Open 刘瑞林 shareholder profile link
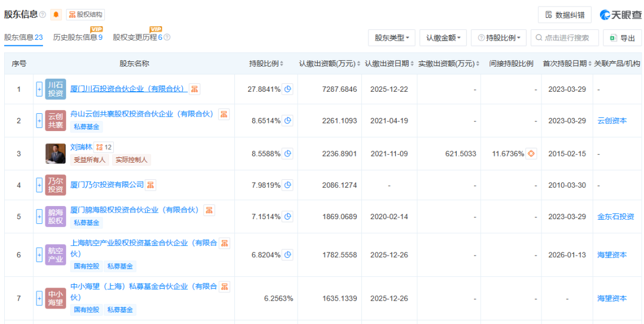 tap(80, 147)
